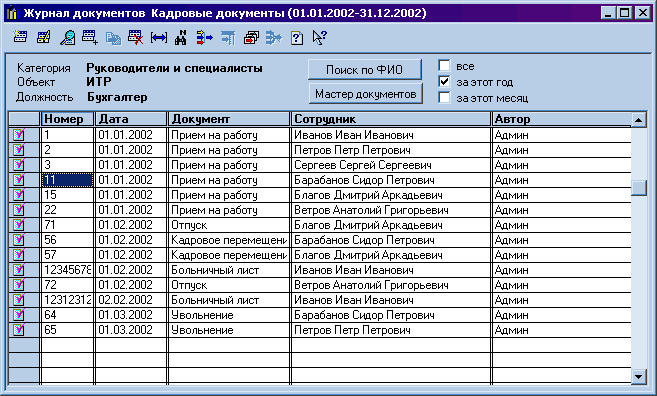Click the number cell '12312312'
The height and width of the screenshot is (396, 657).
pos(67,300)
